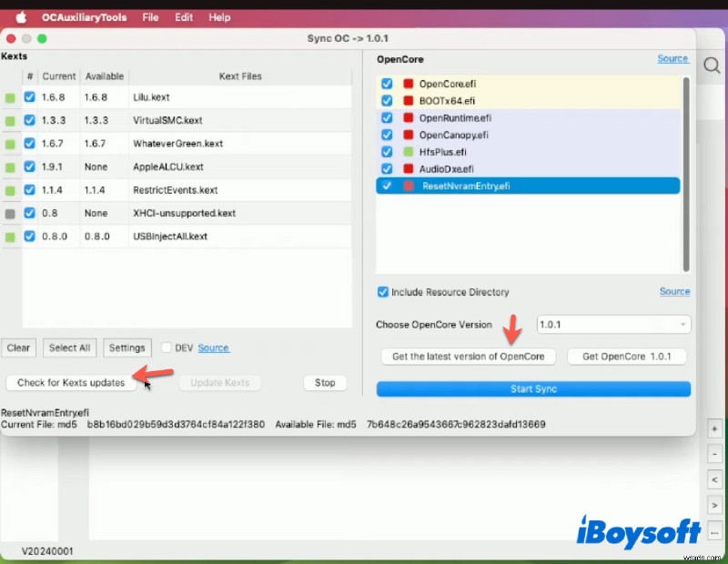Click the Start Sync button
This screenshot has width=728, height=564.
(x=533, y=389)
